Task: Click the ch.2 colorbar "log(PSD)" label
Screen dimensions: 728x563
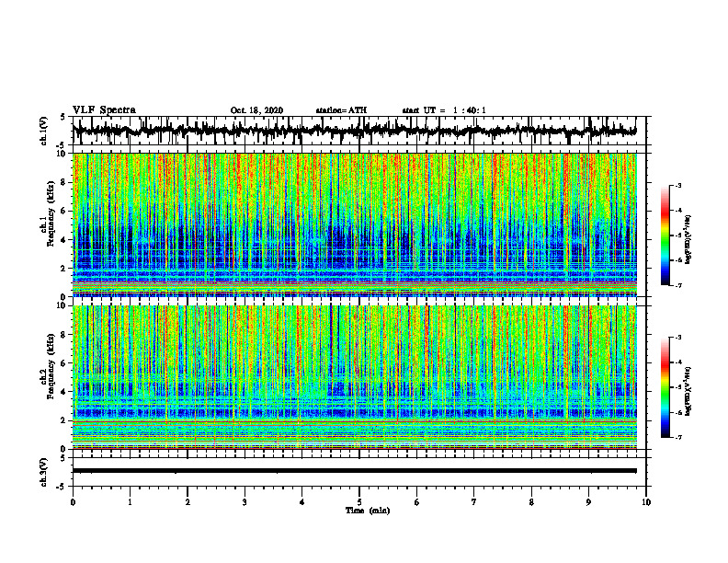Action: point(688,391)
